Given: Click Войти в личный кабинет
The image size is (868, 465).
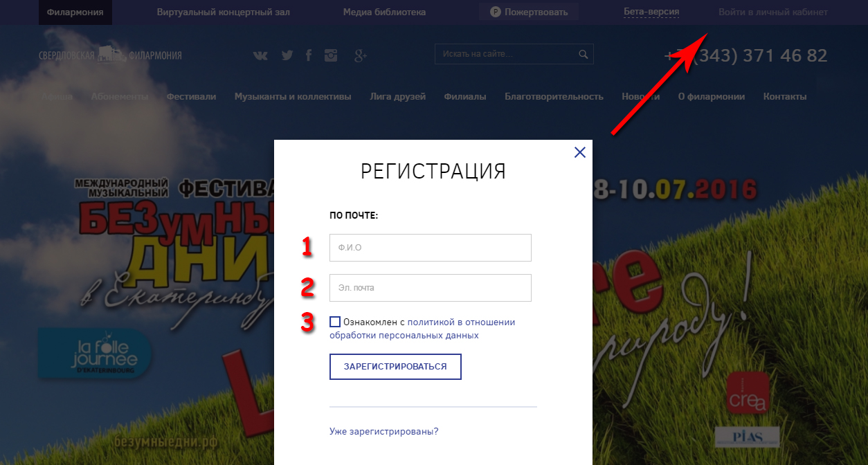Looking at the screenshot, I should coord(773,12).
